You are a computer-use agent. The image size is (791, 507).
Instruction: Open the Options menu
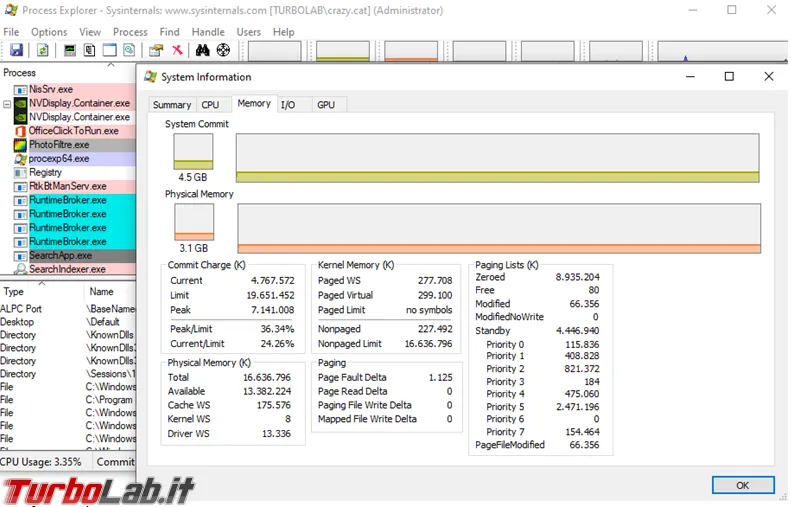coord(49,32)
